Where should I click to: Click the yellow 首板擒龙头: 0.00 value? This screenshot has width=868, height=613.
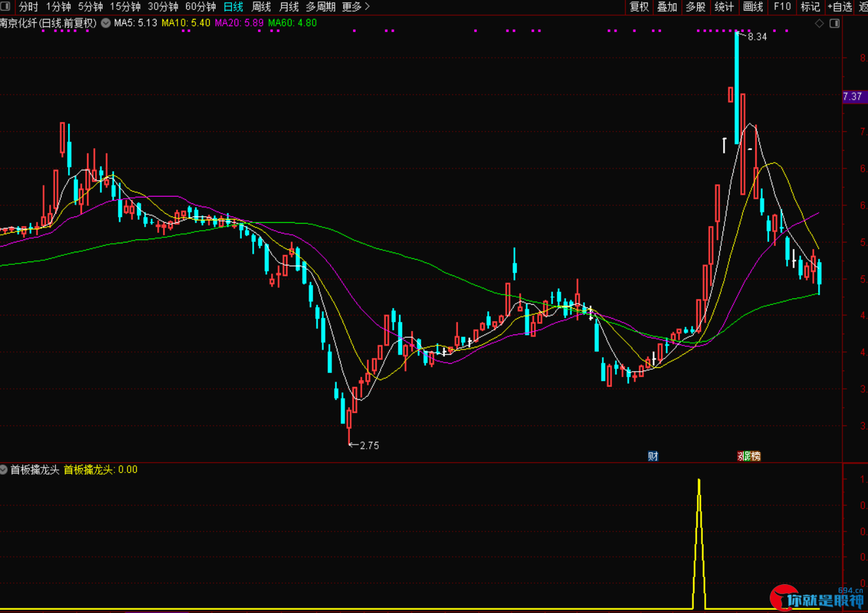coord(100,470)
